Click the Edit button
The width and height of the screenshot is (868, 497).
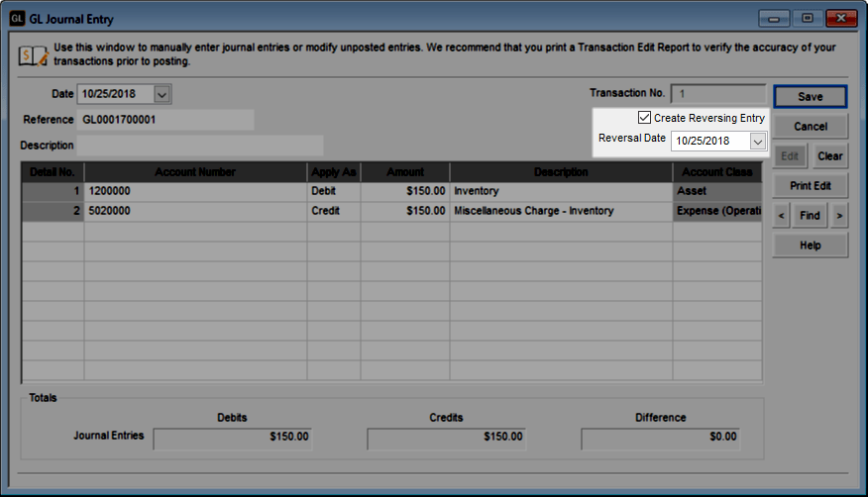click(x=790, y=156)
